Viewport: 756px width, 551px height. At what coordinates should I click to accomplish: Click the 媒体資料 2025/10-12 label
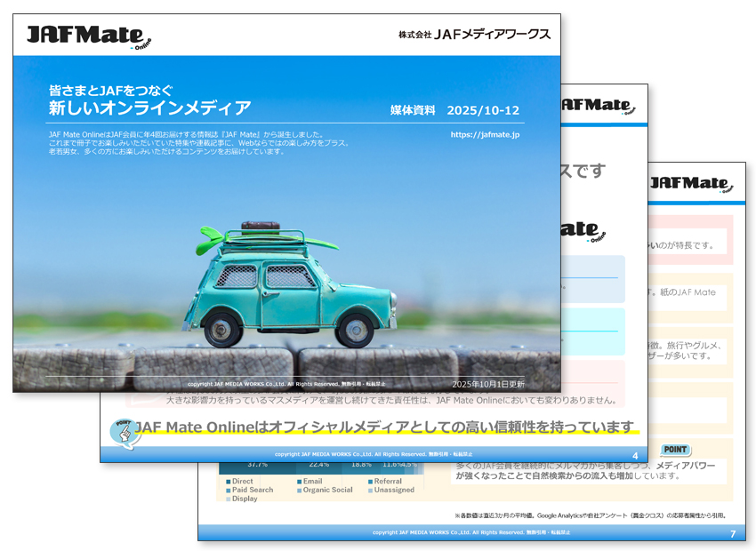tap(454, 111)
